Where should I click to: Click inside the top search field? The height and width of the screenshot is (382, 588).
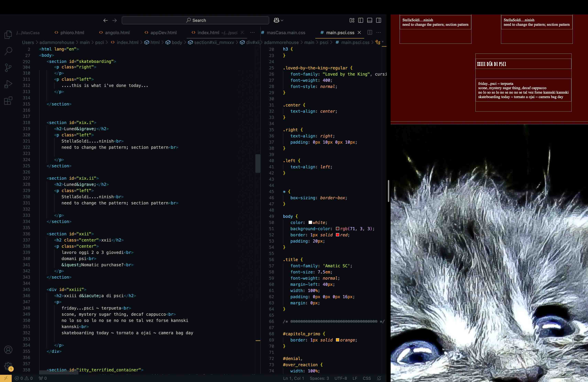pos(195,20)
